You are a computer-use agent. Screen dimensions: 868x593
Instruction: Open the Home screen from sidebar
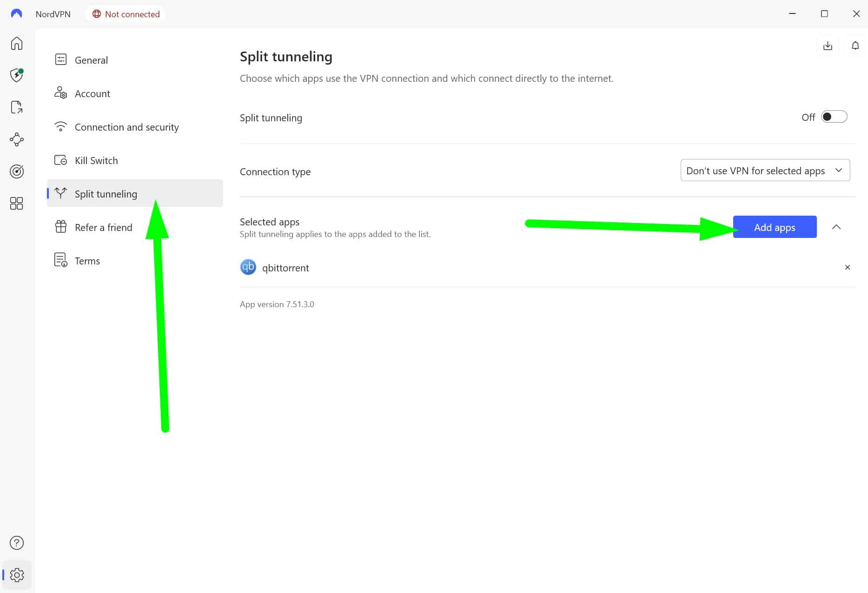tap(17, 43)
